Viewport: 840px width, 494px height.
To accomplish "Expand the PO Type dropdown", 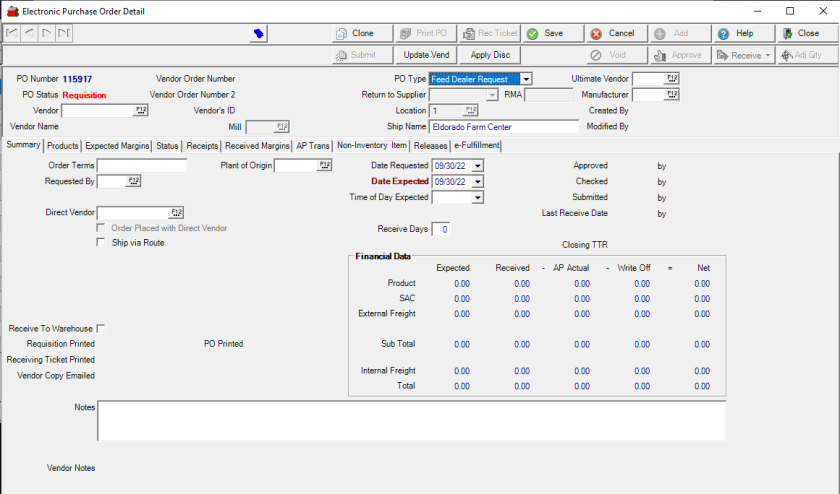I will click(526, 79).
